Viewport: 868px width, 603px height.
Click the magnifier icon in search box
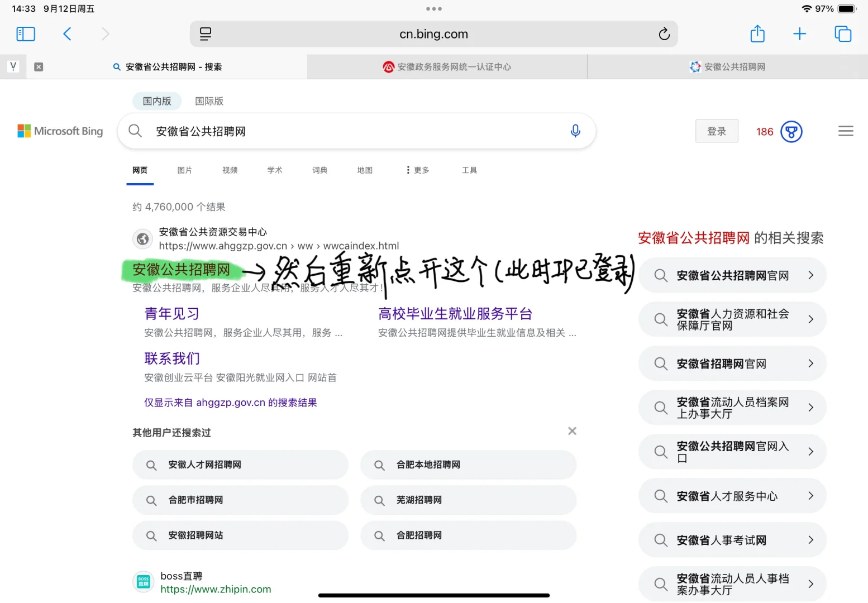(135, 131)
